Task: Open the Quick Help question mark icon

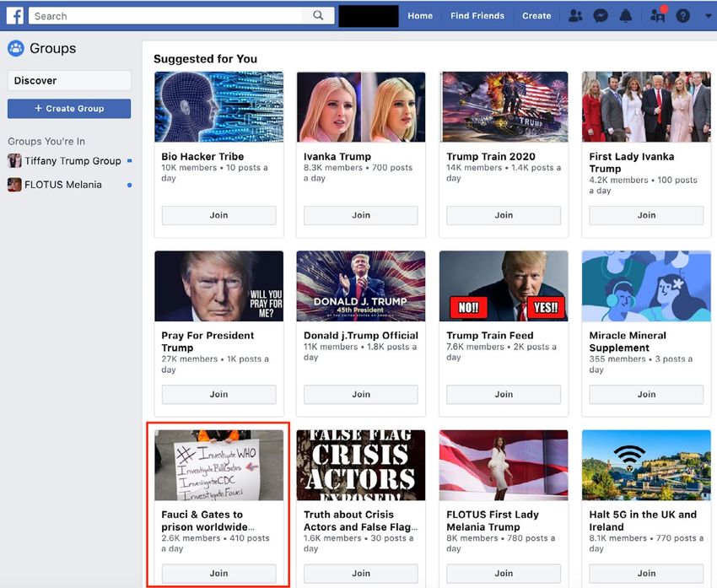Action: pos(683,16)
